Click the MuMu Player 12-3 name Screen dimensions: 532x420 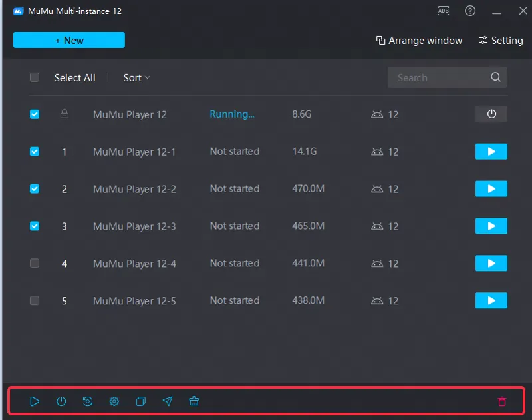[135, 226]
